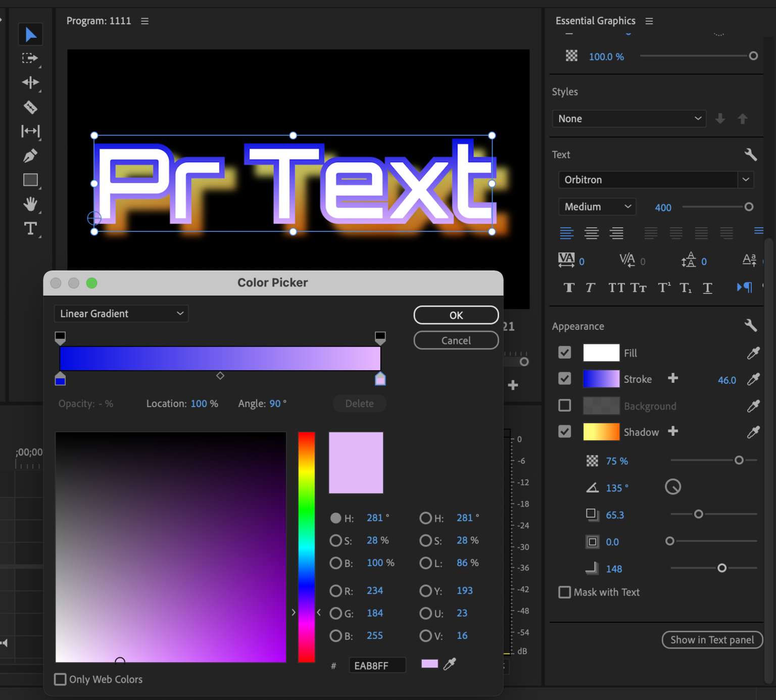Viewport: 776px width, 700px height.
Task: Apply italic formatting to the text
Action: pos(590,287)
